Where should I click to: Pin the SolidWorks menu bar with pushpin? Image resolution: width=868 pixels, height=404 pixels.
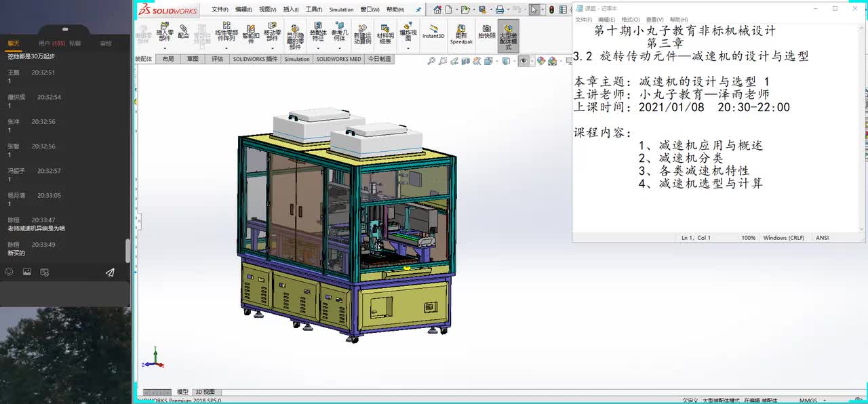pos(418,9)
